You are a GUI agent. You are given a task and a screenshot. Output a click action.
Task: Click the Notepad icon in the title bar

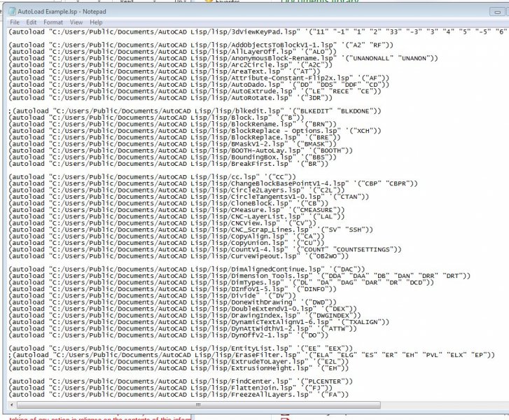pos(12,11)
